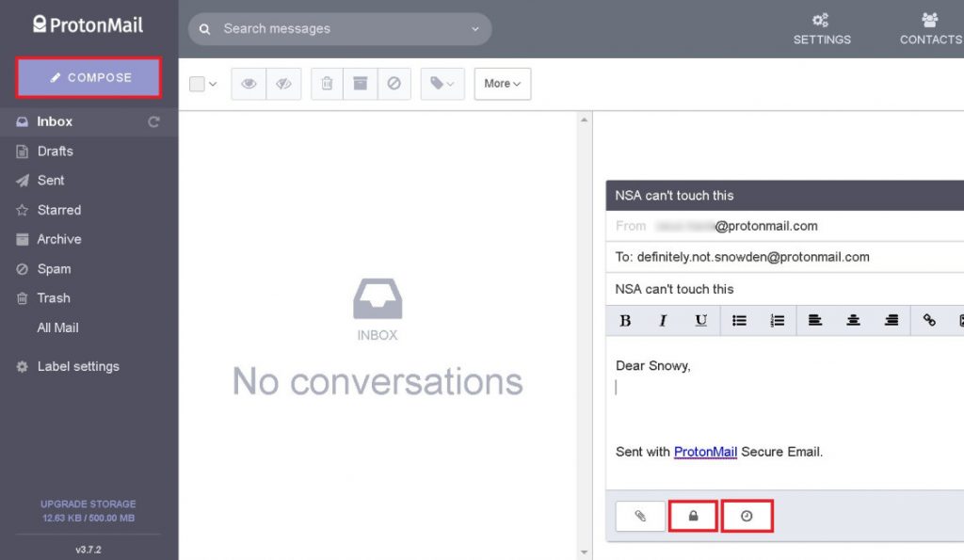The image size is (964, 560).
Task: Move to trash with toolbar trash icon
Action: [327, 84]
